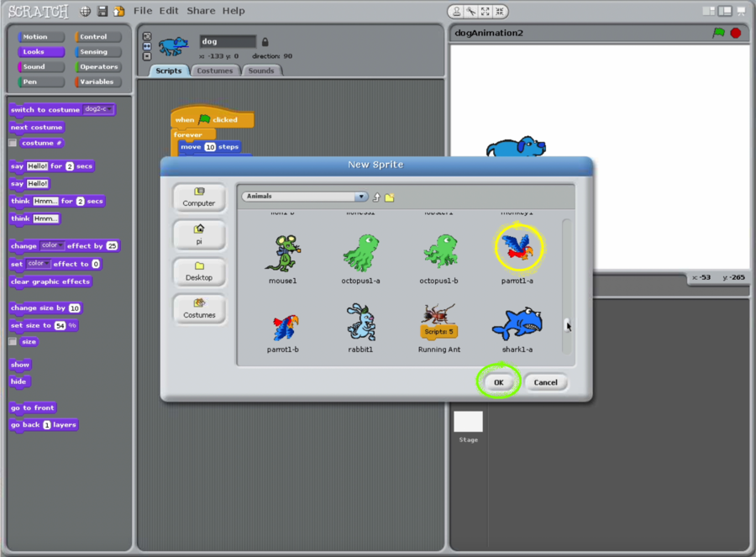The image size is (756, 557).
Task: Open the Share menu
Action: (200, 11)
